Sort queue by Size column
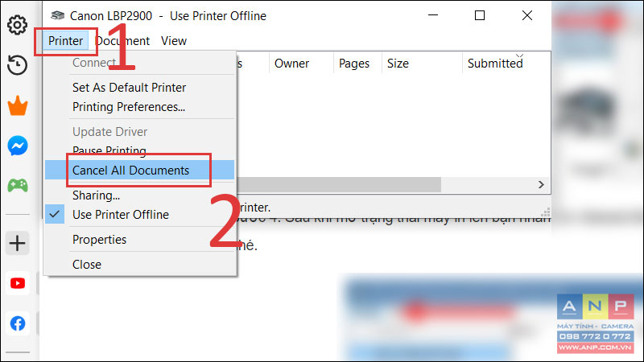Viewport: 644px width, 362px height. pos(422,64)
